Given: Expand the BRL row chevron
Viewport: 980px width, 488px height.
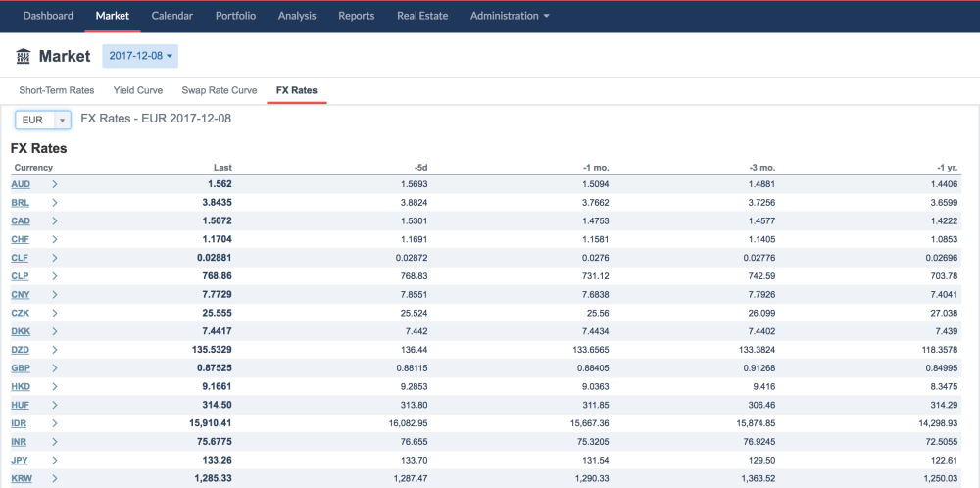Looking at the screenshot, I should (x=55, y=203).
